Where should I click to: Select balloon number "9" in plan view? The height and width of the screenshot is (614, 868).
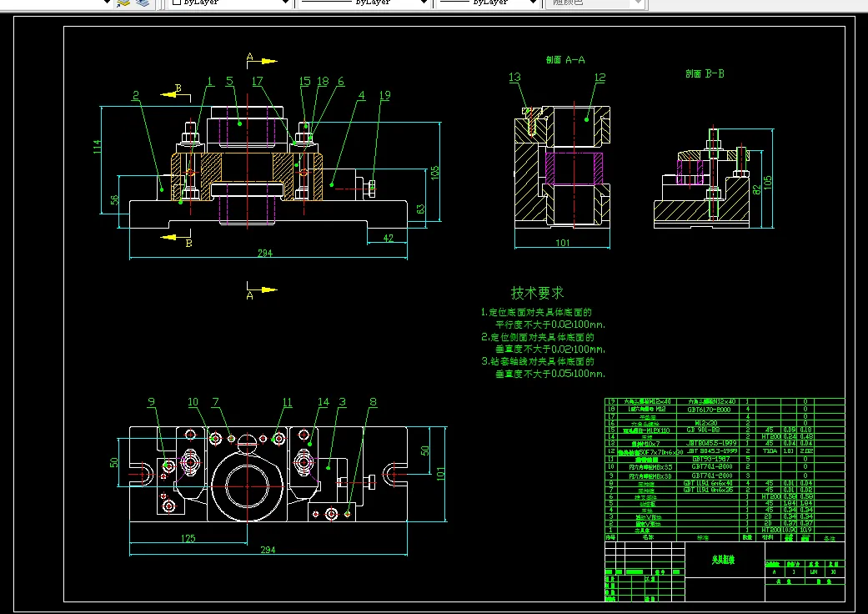click(151, 402)
